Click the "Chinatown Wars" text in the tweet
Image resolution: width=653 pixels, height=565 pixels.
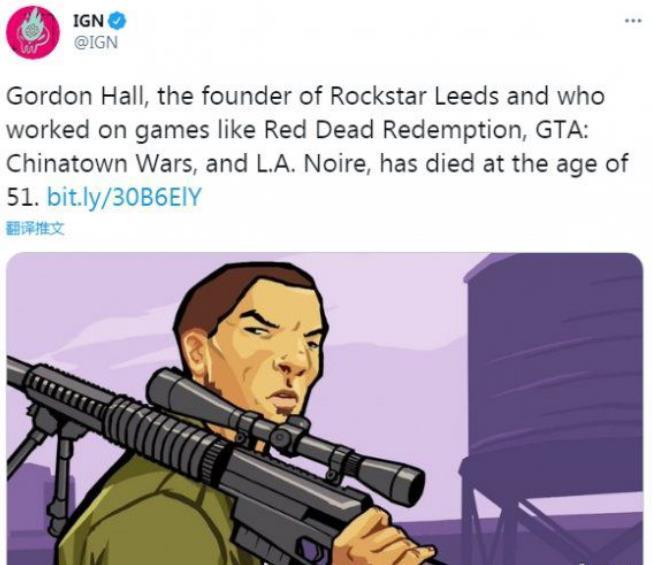click(x=95, y=164)
